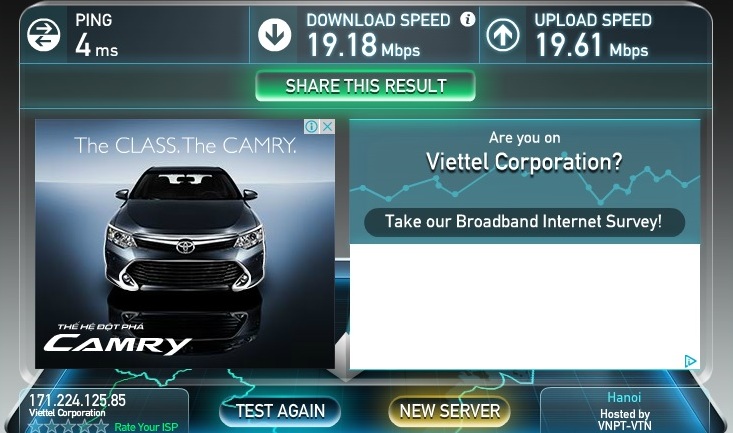Click the 171.224.125.85 IP address text
The width and height of the screenshot is (733, 433).
coord(78,400)
